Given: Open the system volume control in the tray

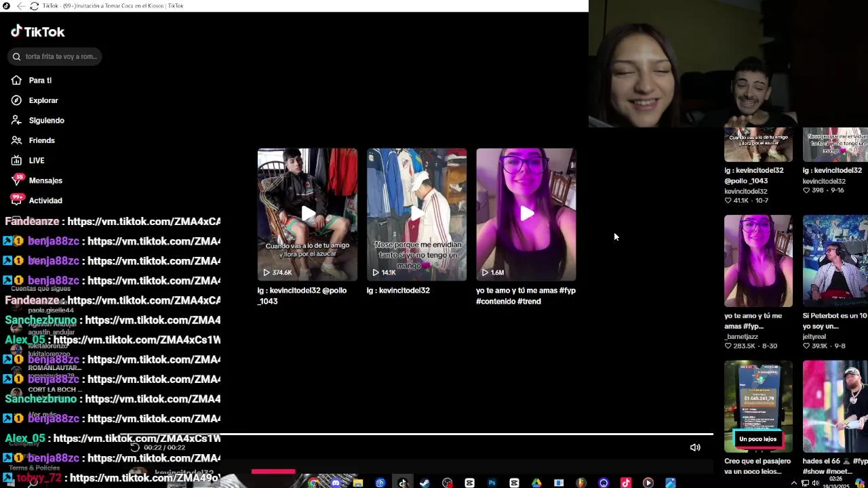Looking at the screenshot, I should pyautogui.click(x=814, y=483).
